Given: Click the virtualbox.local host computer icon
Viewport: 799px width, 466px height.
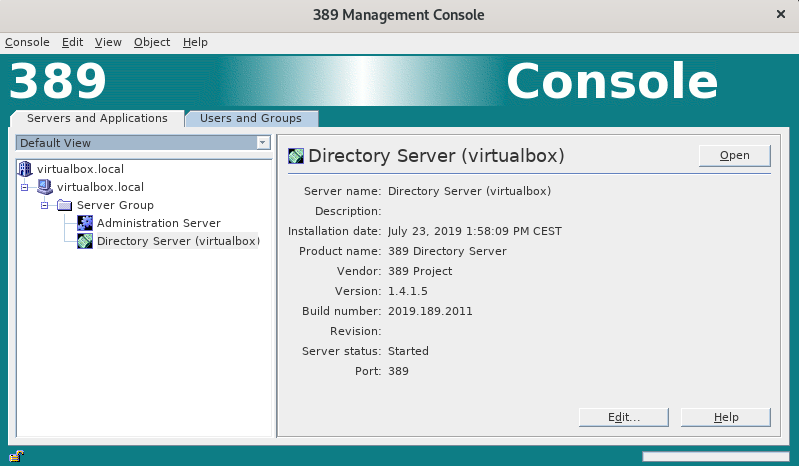Looking at the screenshot, I should [x=45, y=187].
